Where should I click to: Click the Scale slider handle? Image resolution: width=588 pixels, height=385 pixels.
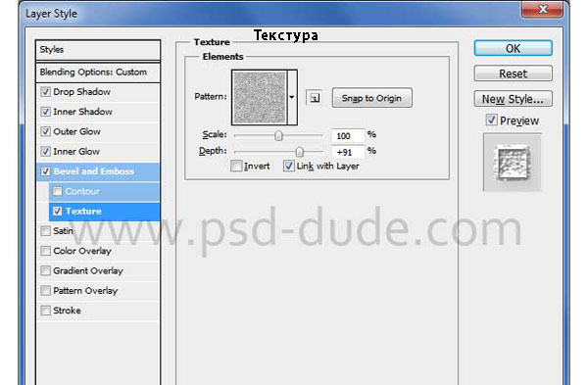278,135
